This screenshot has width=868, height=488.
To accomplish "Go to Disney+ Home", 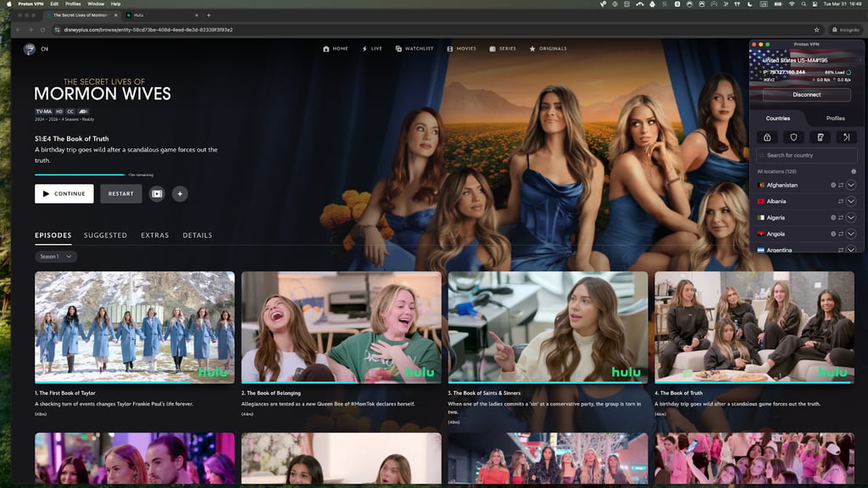I will pos(336,48).
